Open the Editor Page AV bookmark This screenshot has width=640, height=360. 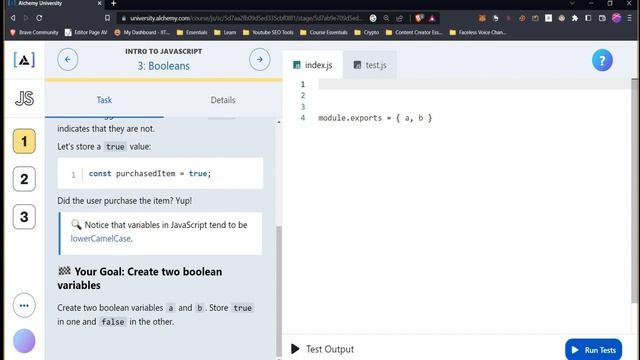86,32
